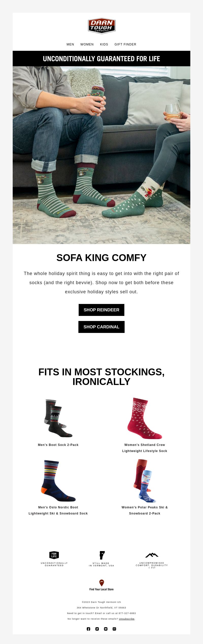Image resolution: width=203 pixels, height=644 pixels.
Task: Open Men's Oslo Nordic Boot sock link
Action: 58,510
